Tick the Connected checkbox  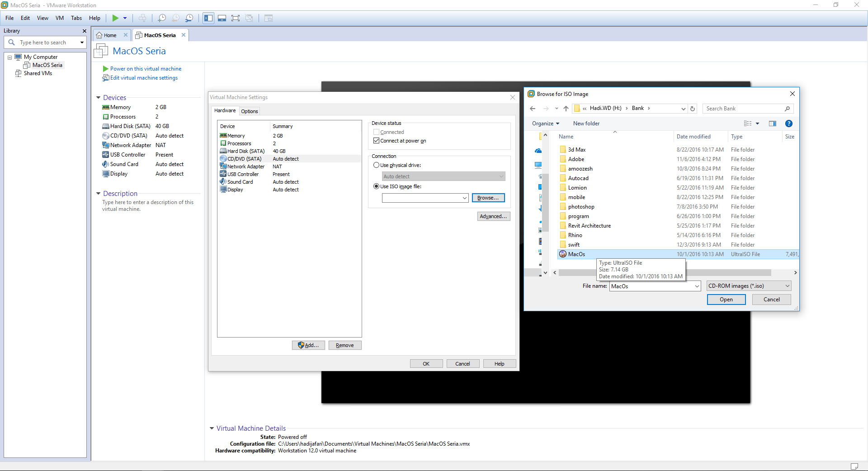click(376, 132)
